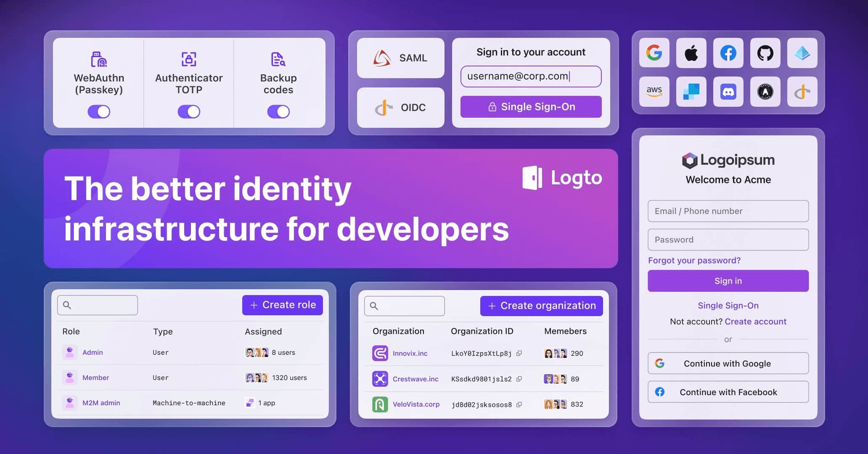Click the Logto logo
The height and width of the screenshot is (454, 868).
562,178
